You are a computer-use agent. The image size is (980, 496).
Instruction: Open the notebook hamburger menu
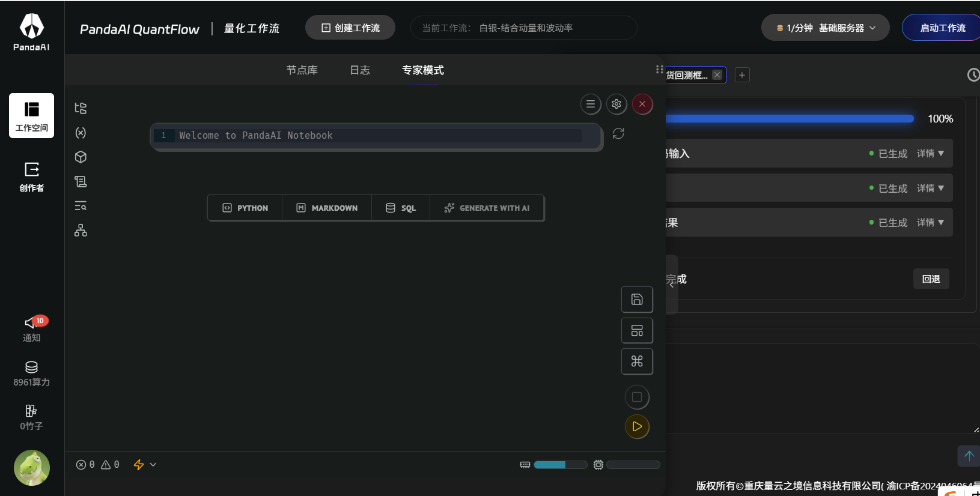point(591,104)
